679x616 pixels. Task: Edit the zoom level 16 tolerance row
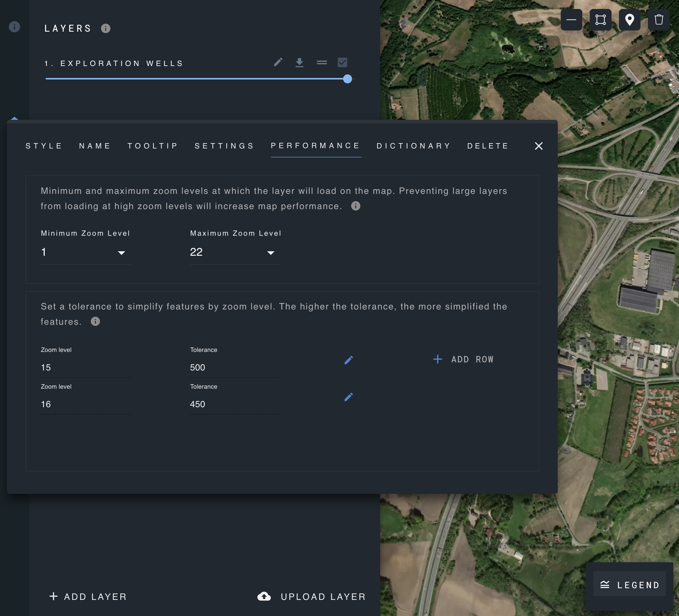349,397
